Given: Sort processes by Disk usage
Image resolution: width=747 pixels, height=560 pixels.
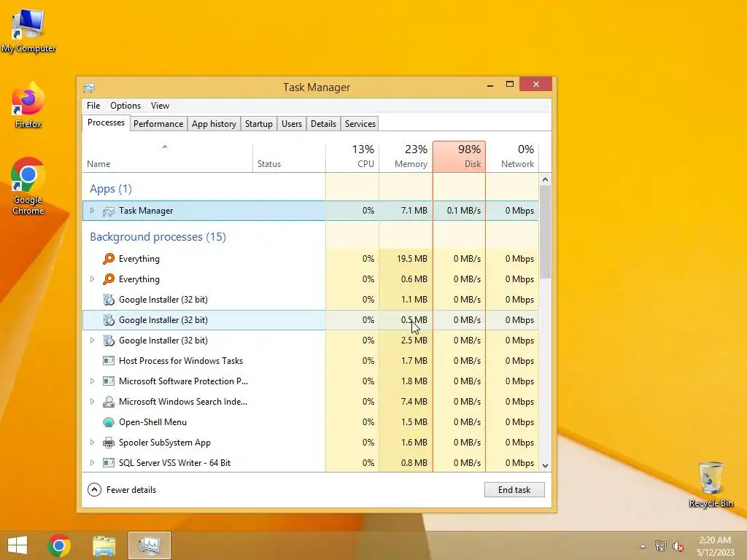Looking at the screenshot, I should coord(460,157).
